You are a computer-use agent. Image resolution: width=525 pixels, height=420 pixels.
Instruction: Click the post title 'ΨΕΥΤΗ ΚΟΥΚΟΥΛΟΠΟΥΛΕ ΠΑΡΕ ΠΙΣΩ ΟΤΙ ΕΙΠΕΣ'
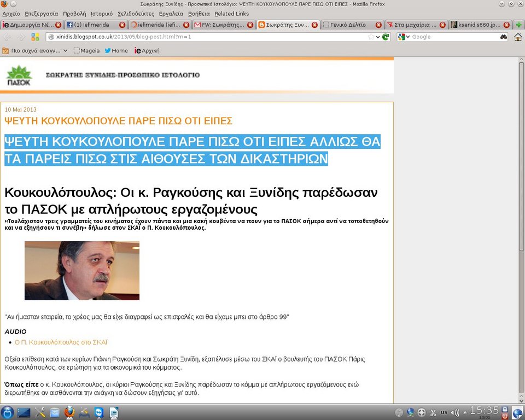[118, 121]
